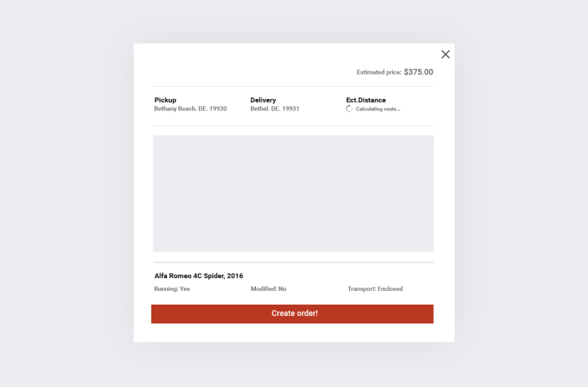The width and height of the screenshot is (588, 387).
Task: Click the Running: Yes detail
Action: pyautogui.click(x=172, y=289)
